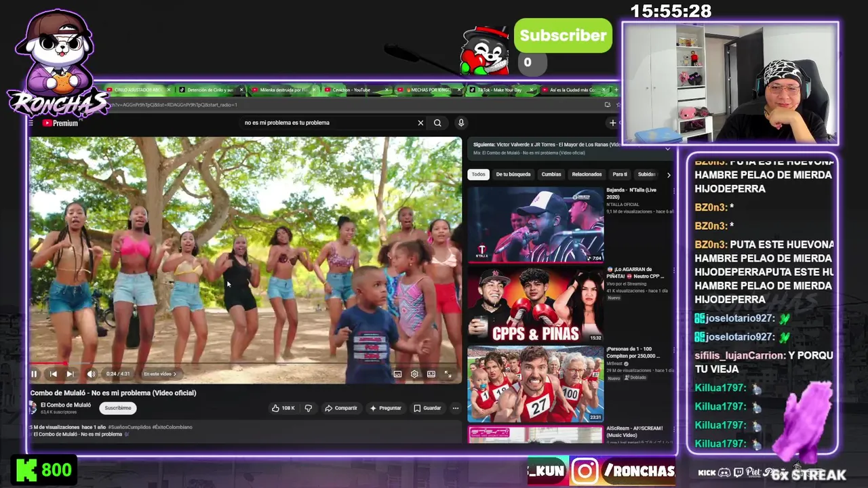Skip to next video in player
Screen dimensions: 868x488
coord(70,374)
